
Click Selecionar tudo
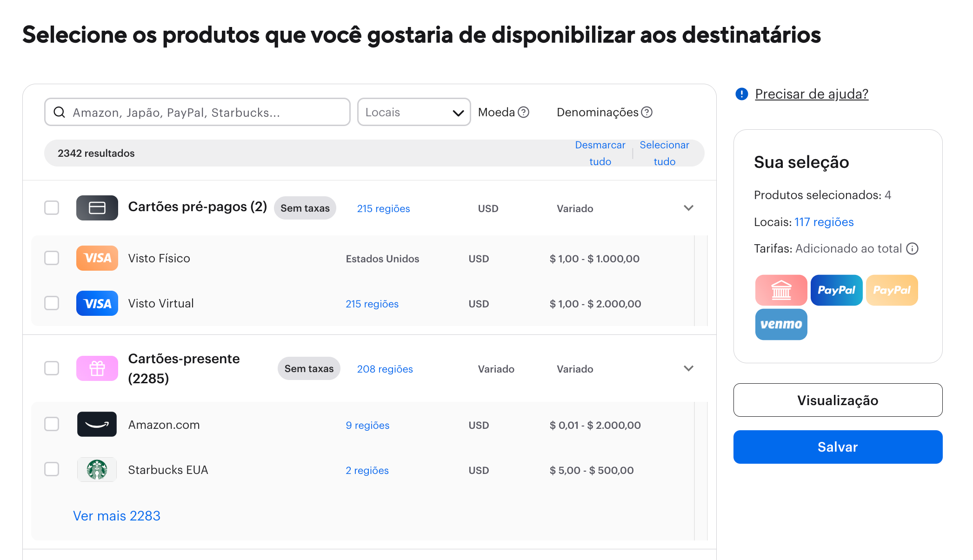664,153
